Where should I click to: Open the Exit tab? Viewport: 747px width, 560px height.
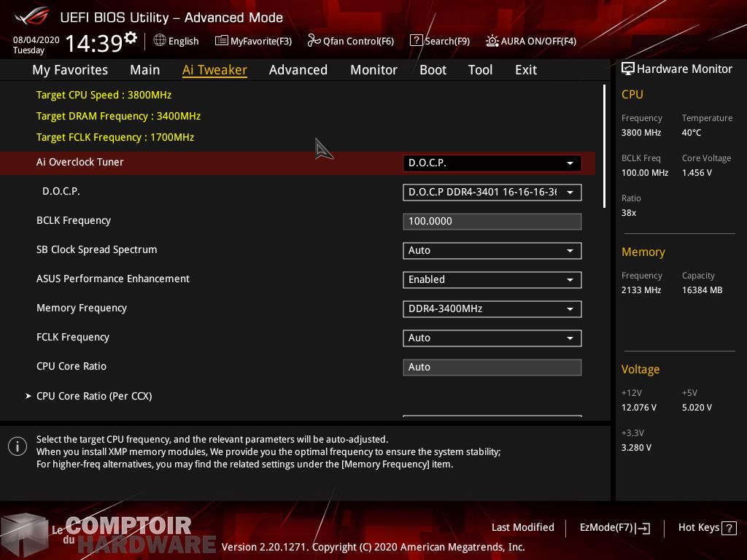point(526,70)
